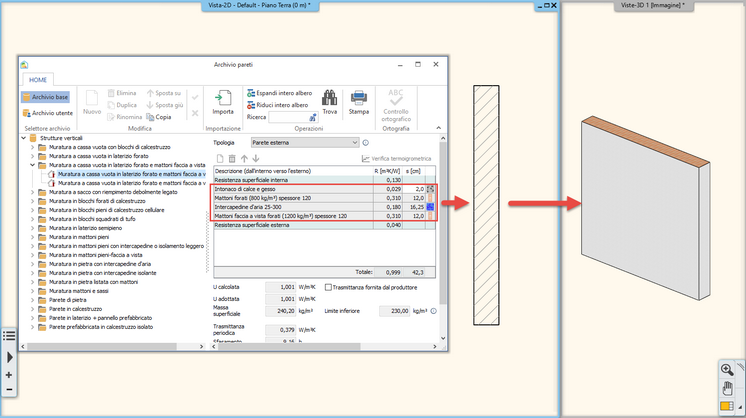Click the Limite inferiore 230,00 field
The image size is (746, 418).
(x=394, y=311)
